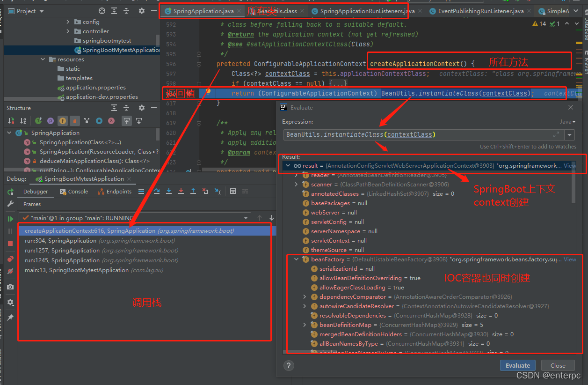Viewport: 588px width, 385px height.
Task: Open debug settings gear icon in left strip
Action: (10, 302)
